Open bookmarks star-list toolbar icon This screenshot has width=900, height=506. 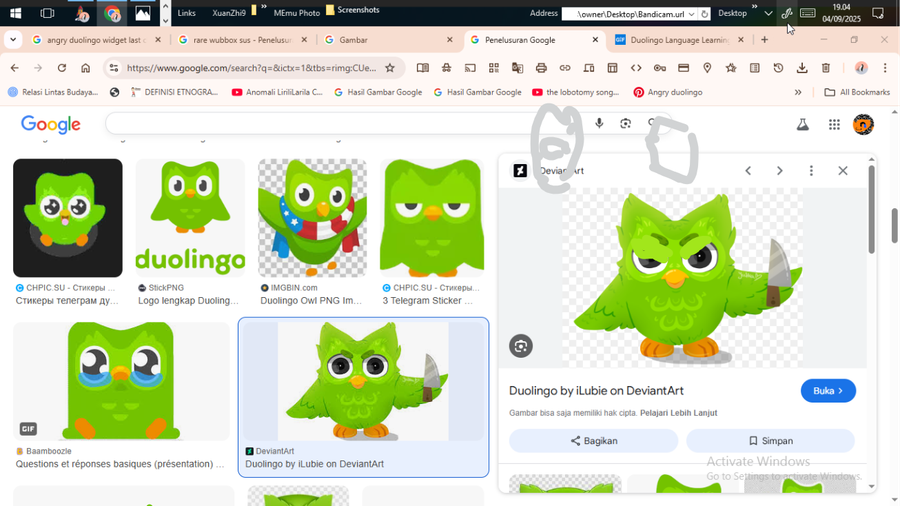click(x=731, y=68)
